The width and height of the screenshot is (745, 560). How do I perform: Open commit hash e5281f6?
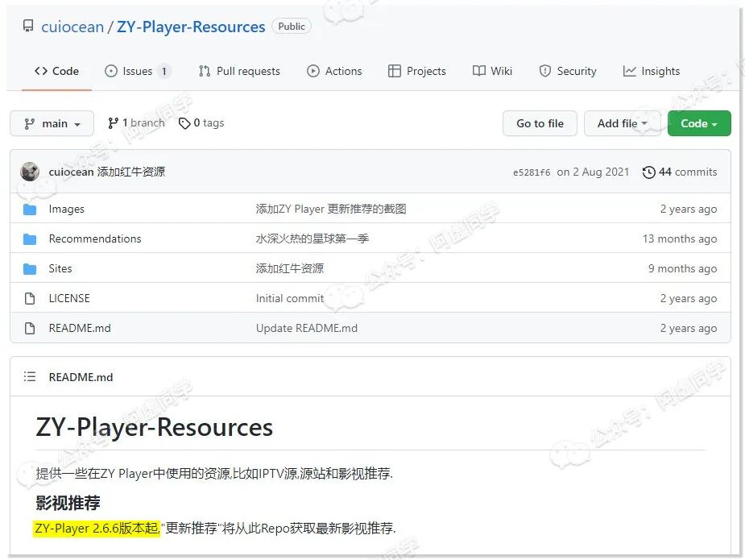pos(532,172)
